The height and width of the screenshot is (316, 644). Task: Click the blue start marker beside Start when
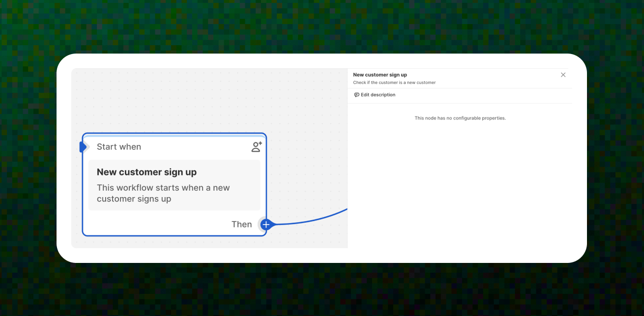(x=83, y=146)
